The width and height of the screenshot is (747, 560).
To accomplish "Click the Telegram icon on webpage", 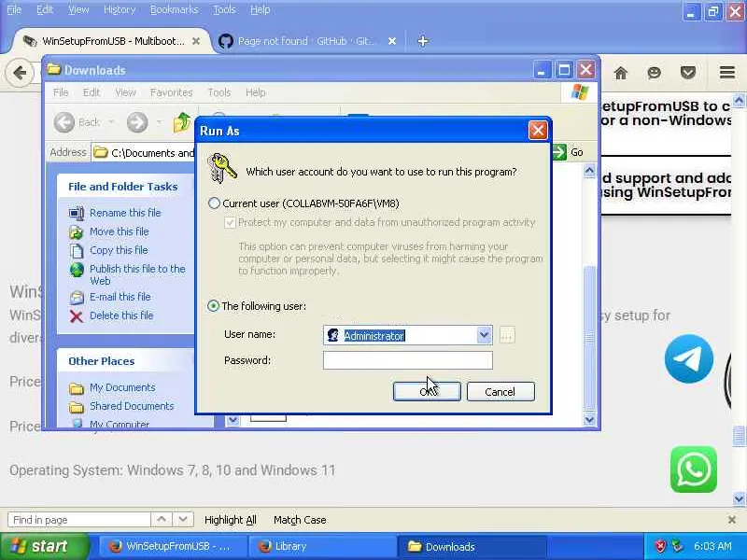I will pos(689,358).
